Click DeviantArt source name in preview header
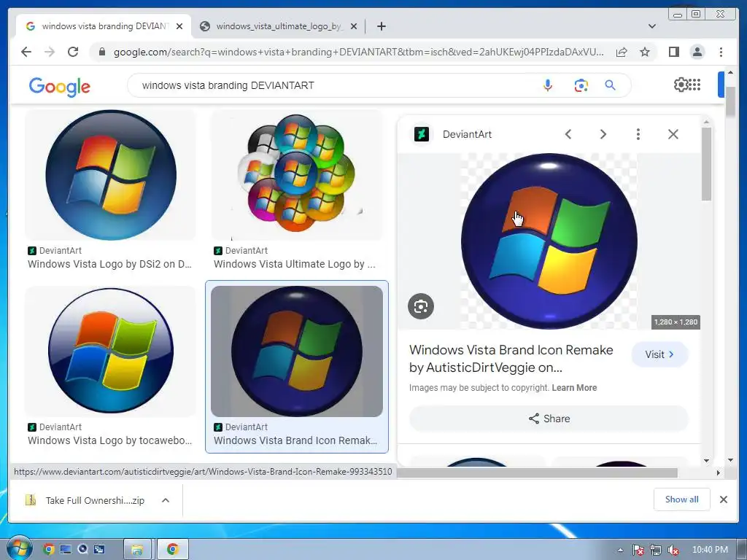Image resolution: width=747 pixels, height=560 pixels. [467, 134]
